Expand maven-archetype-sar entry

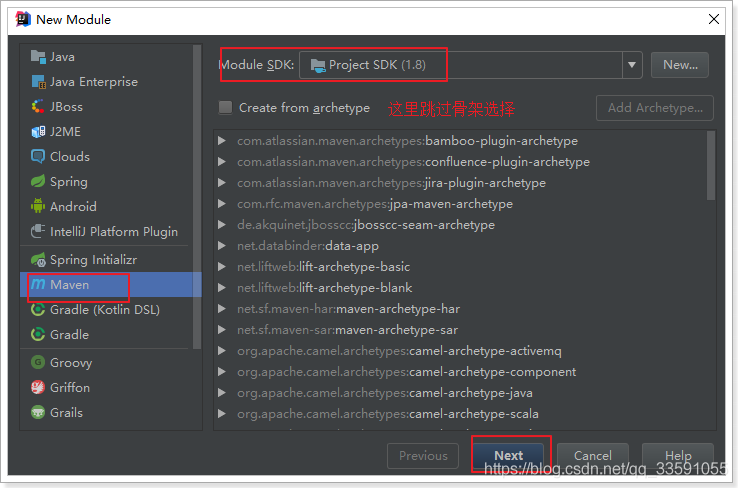tap(222, 330)
